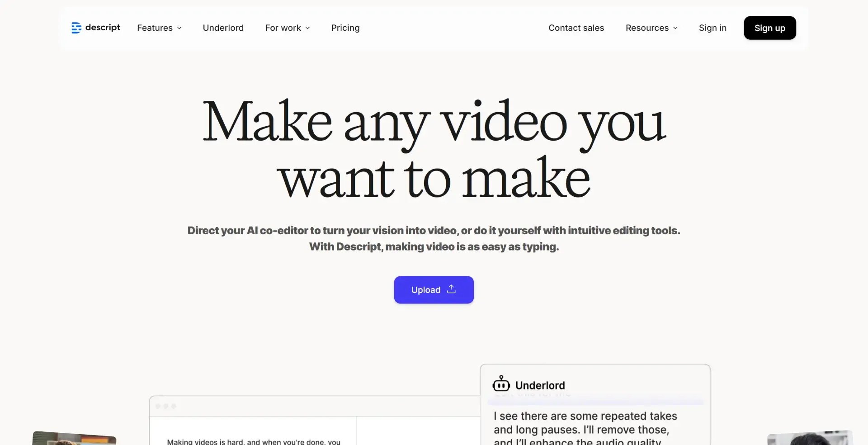The width and height of the screenshot is (868, 445).
Task: Expand the For work dropdown menu
Action: coord(288,28)
